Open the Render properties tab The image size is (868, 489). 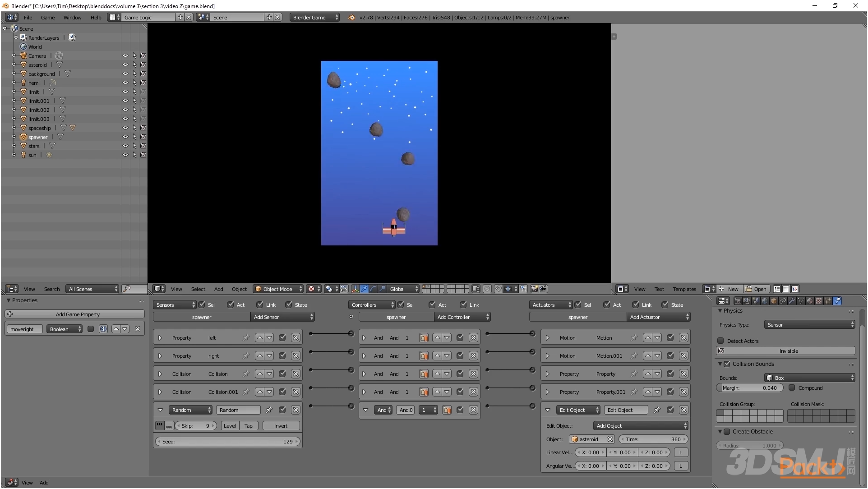pos(738,301)
